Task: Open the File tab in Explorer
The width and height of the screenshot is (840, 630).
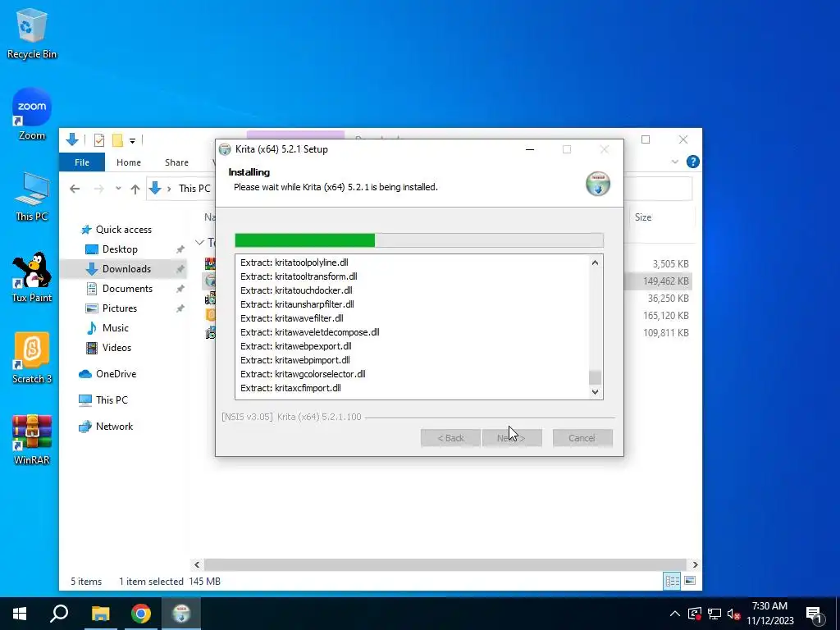Action: click(82, 162)
